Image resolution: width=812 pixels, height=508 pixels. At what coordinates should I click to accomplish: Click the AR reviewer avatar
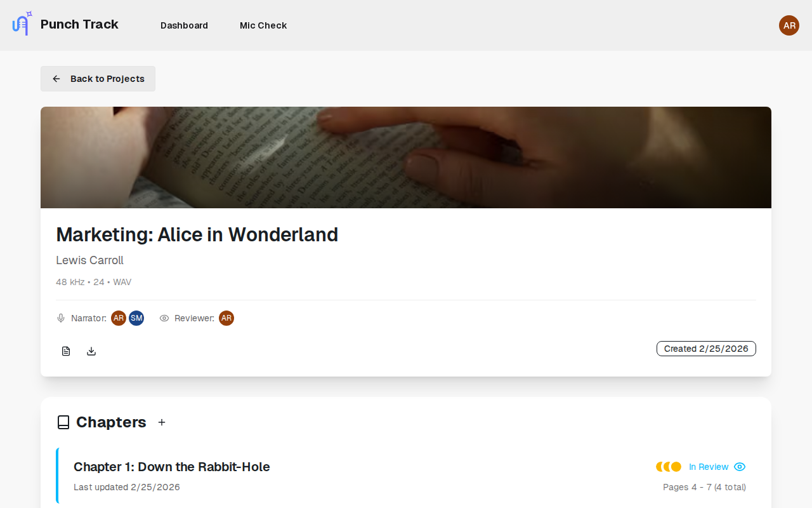(226, 318)
